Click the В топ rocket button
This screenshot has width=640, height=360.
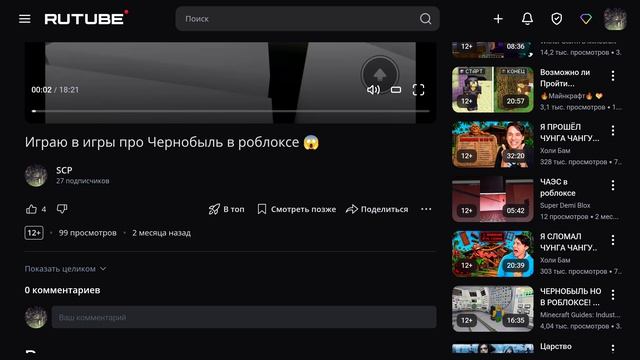(227, 209)
